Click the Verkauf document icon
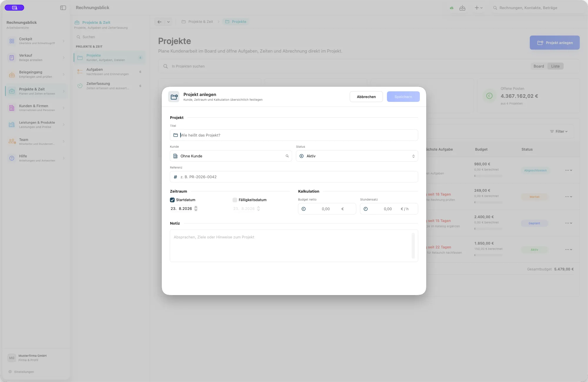 (12, 58)
